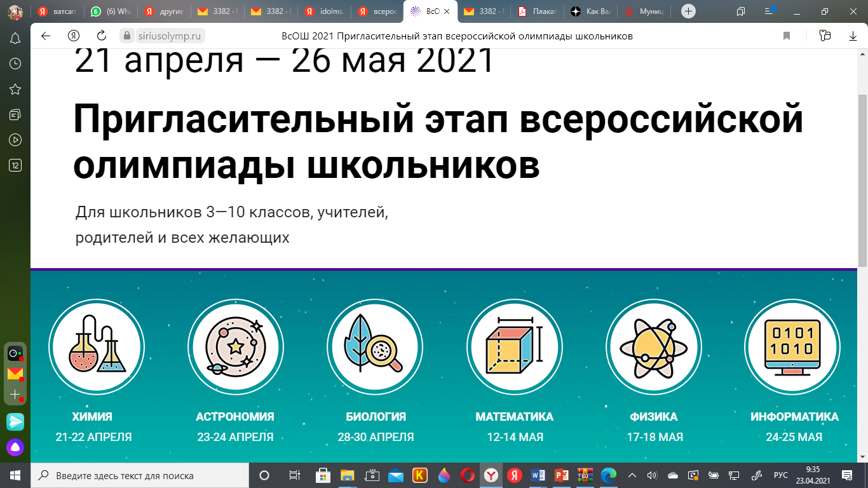868x488 pixels.
Task: Click the Chemistry flask icon
Action: pyautogui.click(x=97, y=348)
